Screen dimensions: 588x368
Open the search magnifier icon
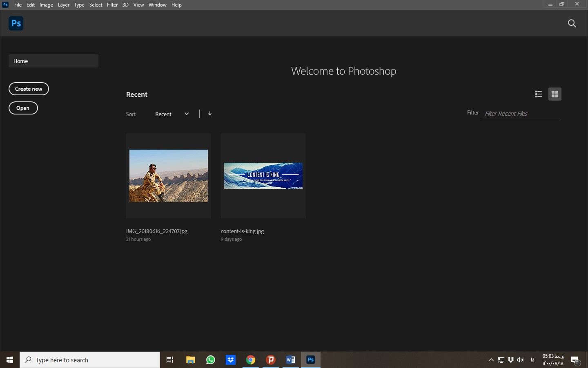572,23
